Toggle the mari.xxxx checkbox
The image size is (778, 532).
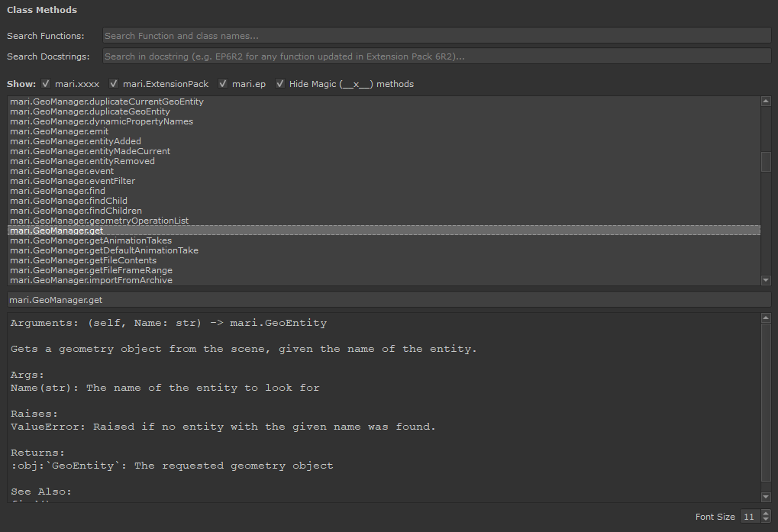(46, 84)
